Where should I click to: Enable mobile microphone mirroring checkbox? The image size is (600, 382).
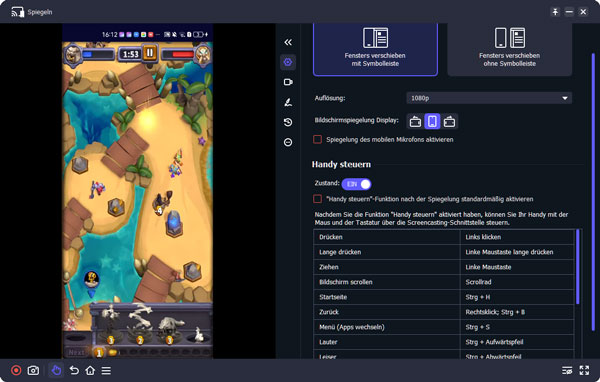tap(317, 139)
